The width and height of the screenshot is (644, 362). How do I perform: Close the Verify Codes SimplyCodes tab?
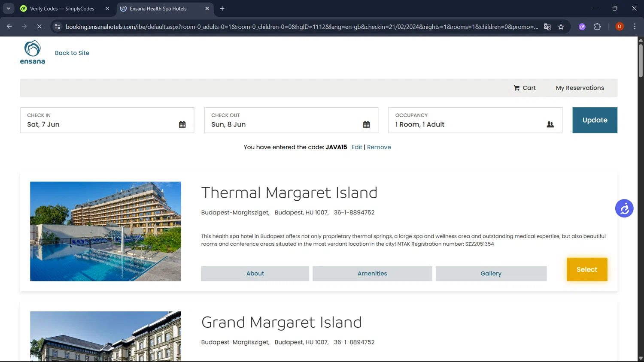pos(107,9)
